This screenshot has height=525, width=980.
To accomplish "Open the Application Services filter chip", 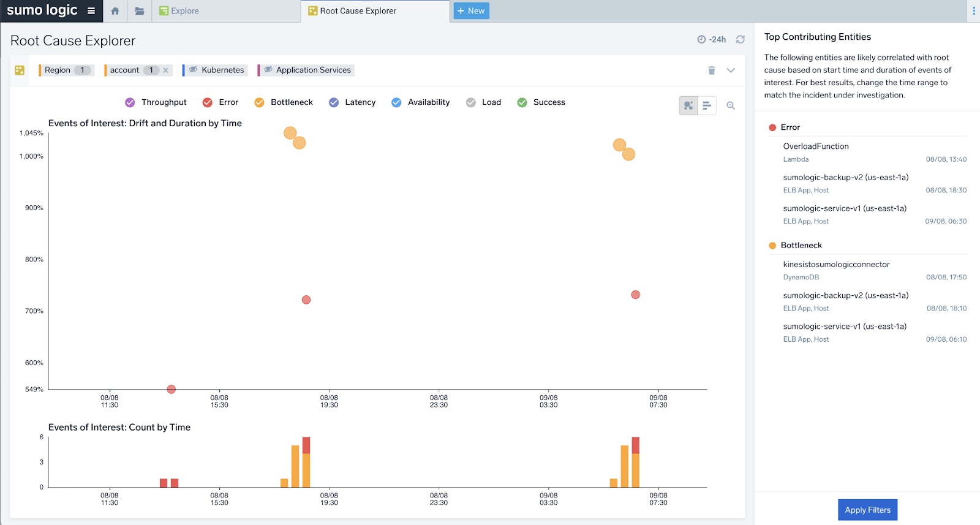I will [x=306, y=70].
